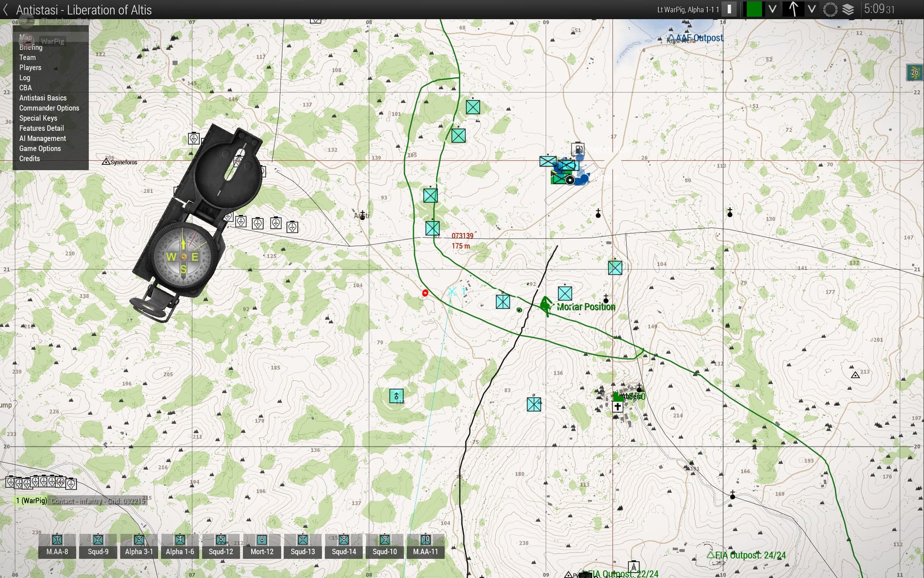Click the hospital cross icon in town
The image size is (924, 578).
(x=617, y=407)
